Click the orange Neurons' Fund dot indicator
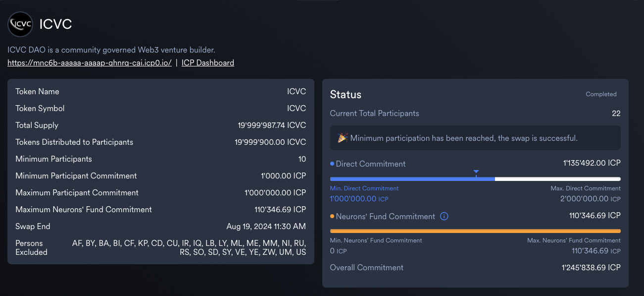 click(x=332, y=216)
